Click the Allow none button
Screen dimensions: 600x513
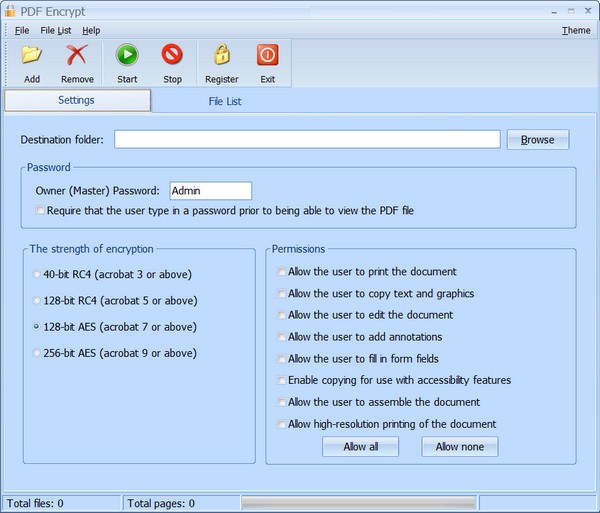click(460, 447)
